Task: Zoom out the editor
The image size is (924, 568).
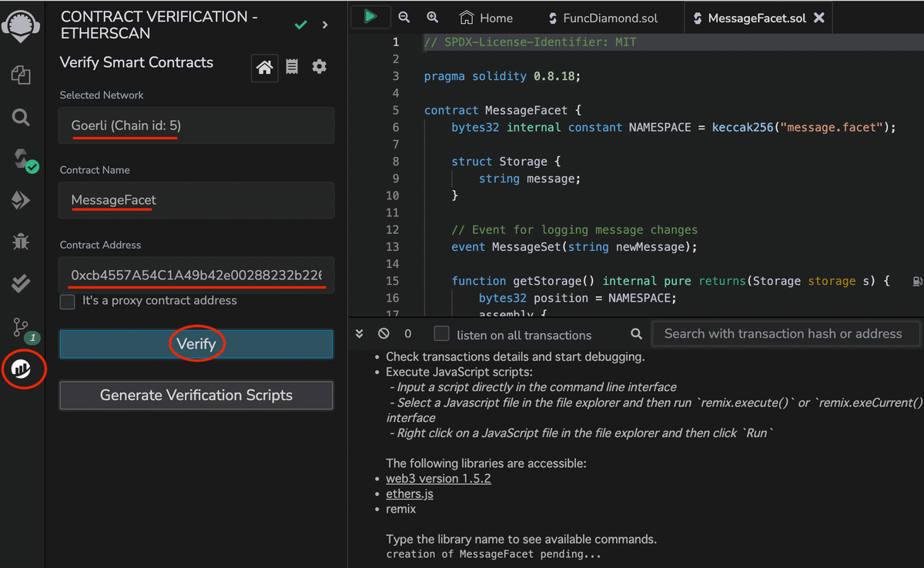Action: point(404,17)
